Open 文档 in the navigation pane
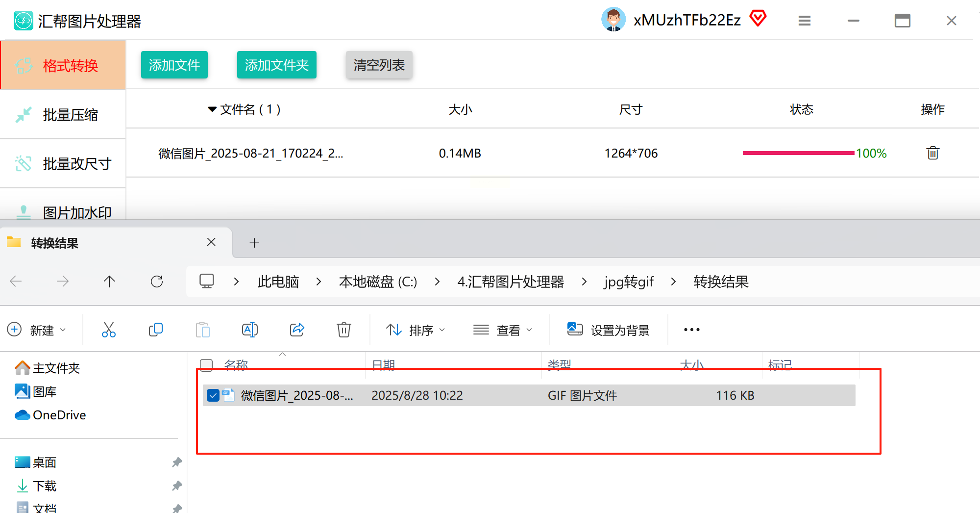The image size is (980, 513). click(x=36, y=507)
